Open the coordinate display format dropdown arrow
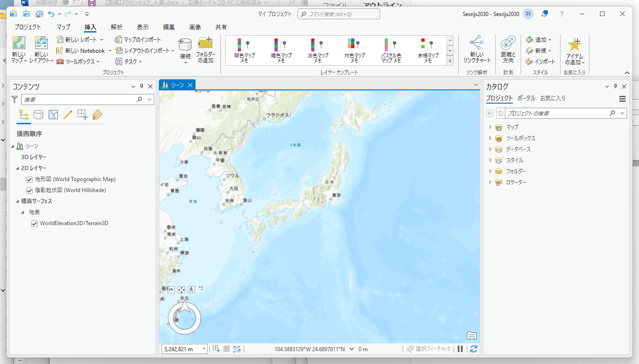This screenshot has width=639, height=364. pyautogui.click(x=352, y=349)
